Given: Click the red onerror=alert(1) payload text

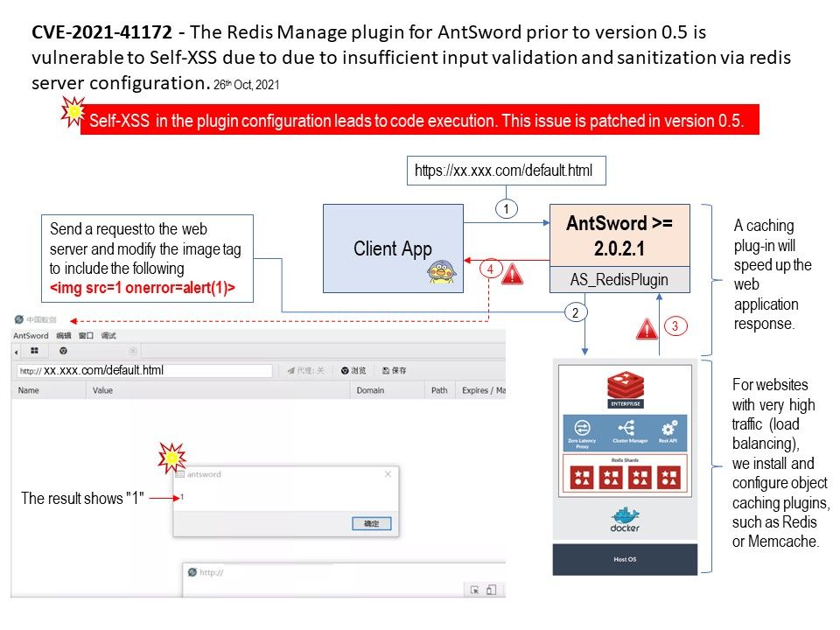Looking at the screenshot, I should [x=143, y=288].
